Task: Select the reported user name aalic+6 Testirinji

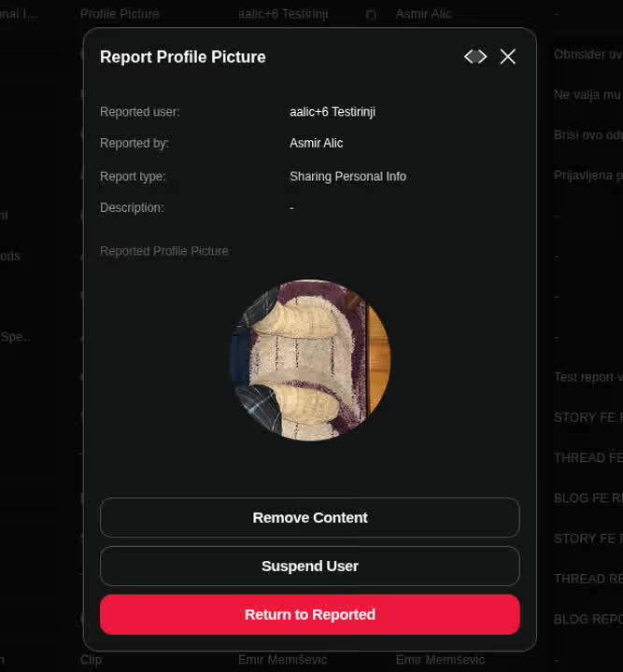Action: click(333, 112)
